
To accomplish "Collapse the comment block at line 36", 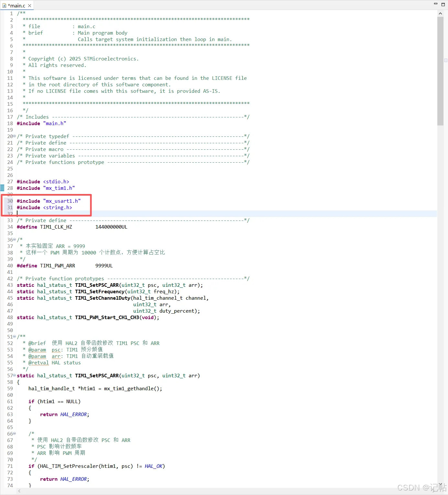I will pos(14,240).
